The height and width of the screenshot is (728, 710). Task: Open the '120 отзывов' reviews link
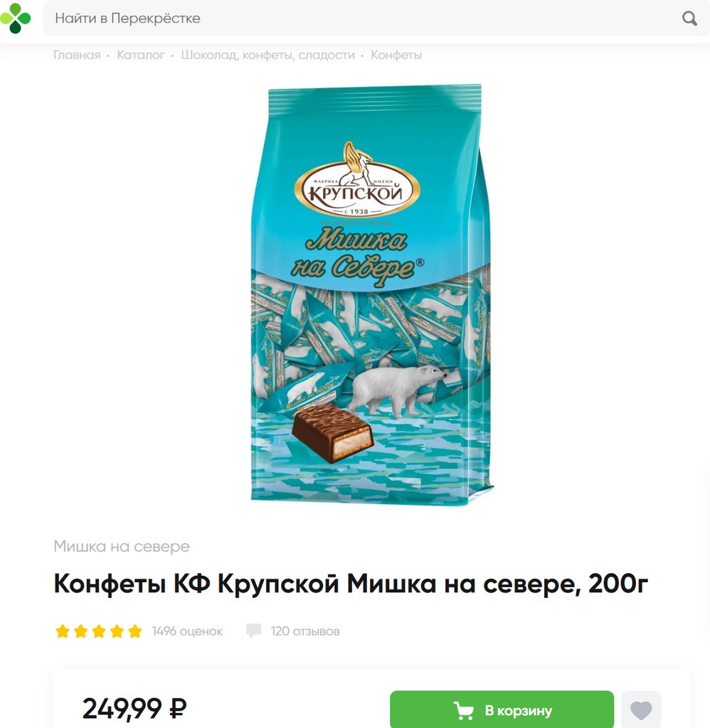[x=305, y=631]
